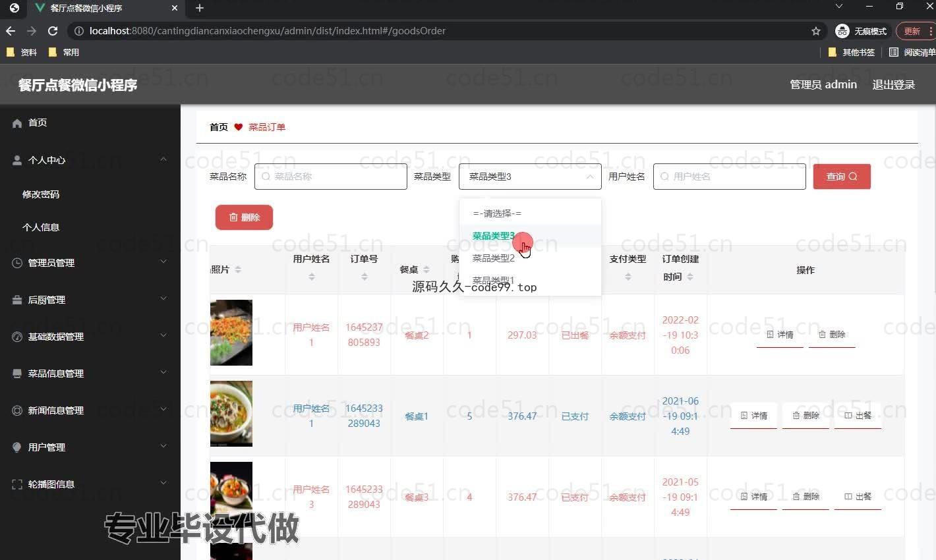Click the bulb icon beside 用户管理

[17, 447]
